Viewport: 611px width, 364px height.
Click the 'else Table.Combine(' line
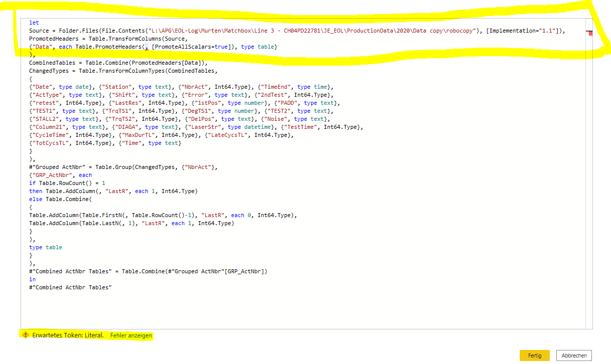click(x=61, y=199)
